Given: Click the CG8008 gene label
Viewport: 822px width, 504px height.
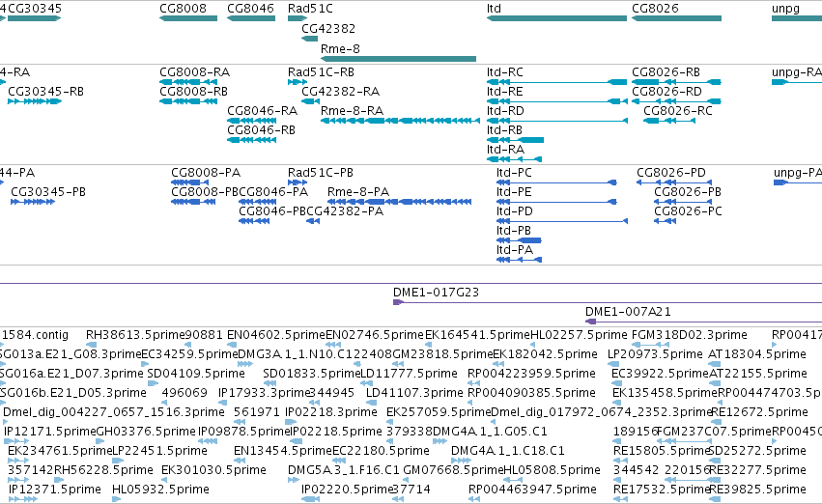Looking at the screenshot, I should pos(183,9).
